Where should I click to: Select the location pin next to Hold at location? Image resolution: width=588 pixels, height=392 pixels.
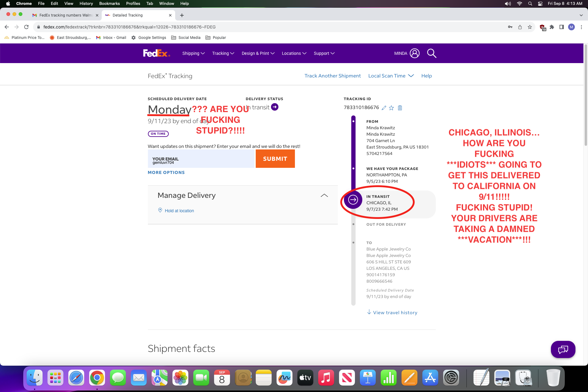(x=160, y=210)
